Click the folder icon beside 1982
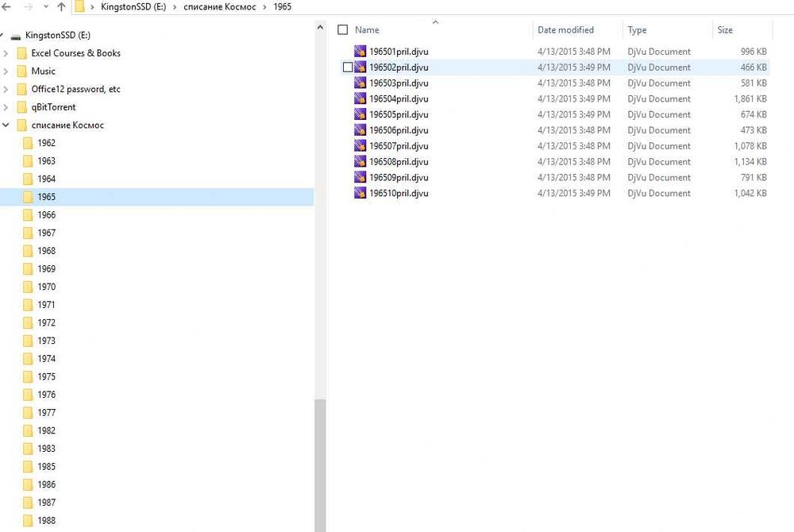The image size is (794, 532). pos(28,430)
